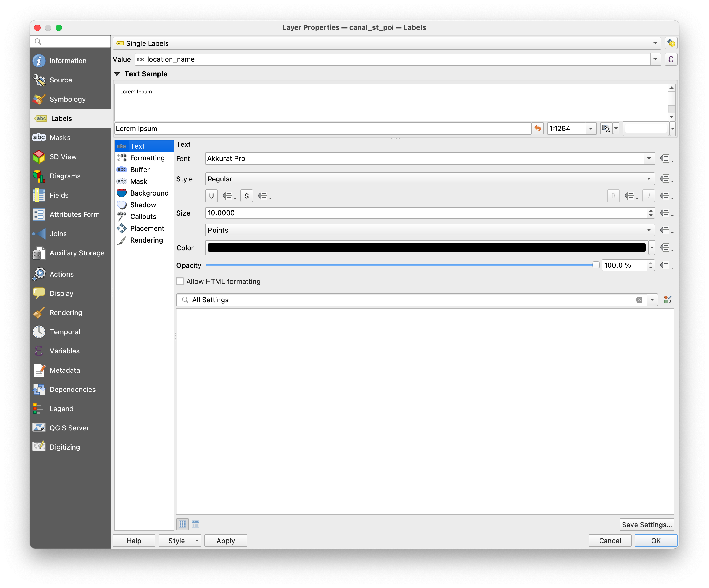This screenshot has width=709, height=588.
Task: Enable Allow HTML formatting checkbox
Action: pos(180,281)
